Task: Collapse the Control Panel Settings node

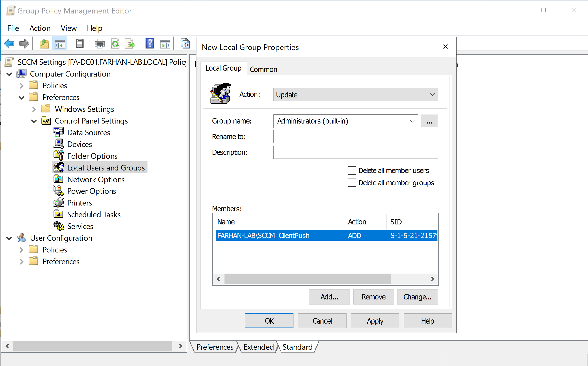Action: click(34, 121)
